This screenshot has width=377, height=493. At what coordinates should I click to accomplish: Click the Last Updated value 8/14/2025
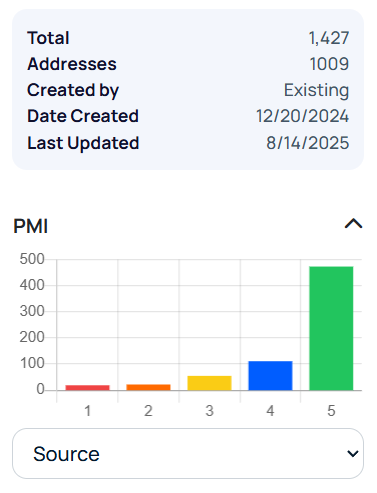(x=308, y=143)
